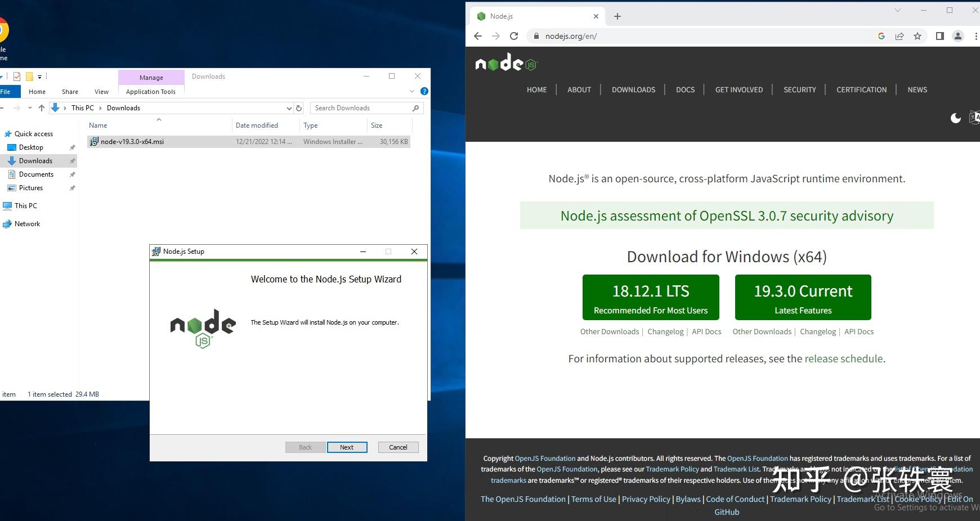Click the share icon in Chrome's toolbar
This screenshot has height=521, width=980.
tap(899, 35)
